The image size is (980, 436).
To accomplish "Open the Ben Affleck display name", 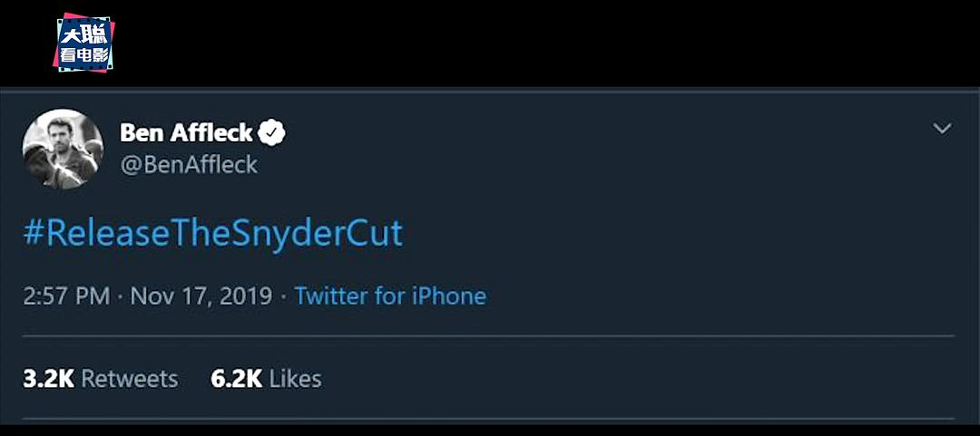I will (186, 133).
